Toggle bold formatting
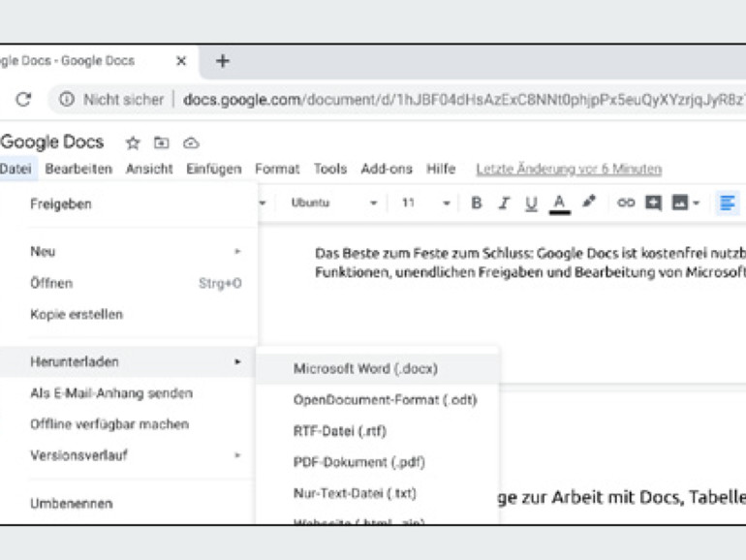746x560 pixels. (477, 203)
